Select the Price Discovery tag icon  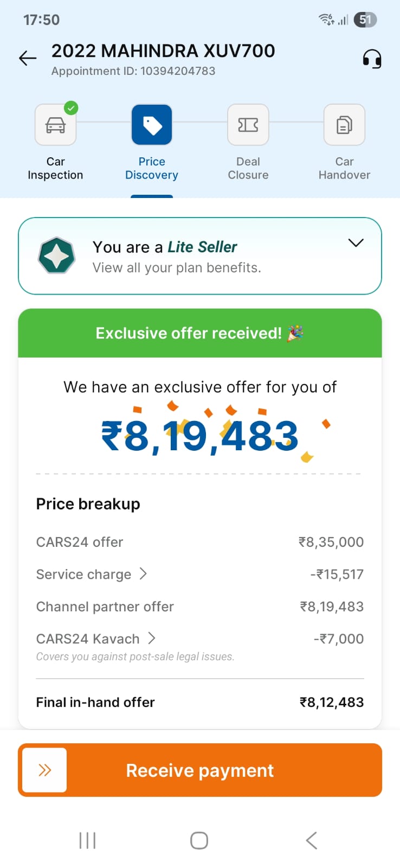pyautogui.click(x=152, y=125)
